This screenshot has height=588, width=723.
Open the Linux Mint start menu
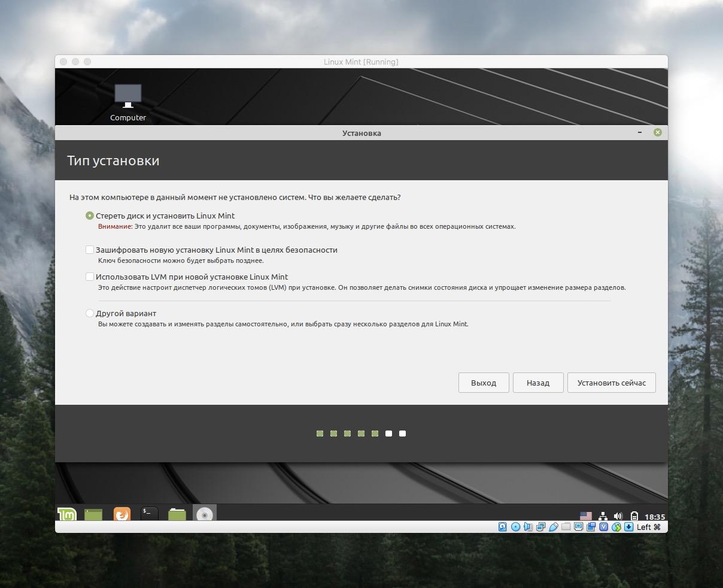[x=66, y=514]
